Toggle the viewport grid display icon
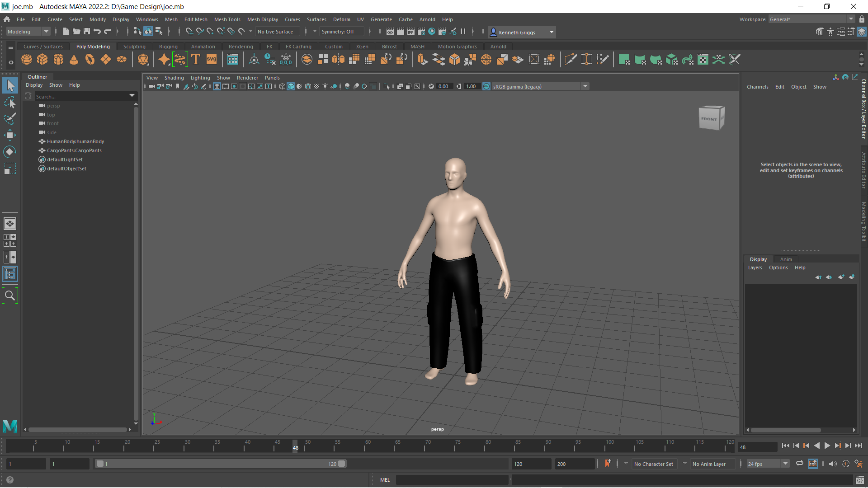 217,86
